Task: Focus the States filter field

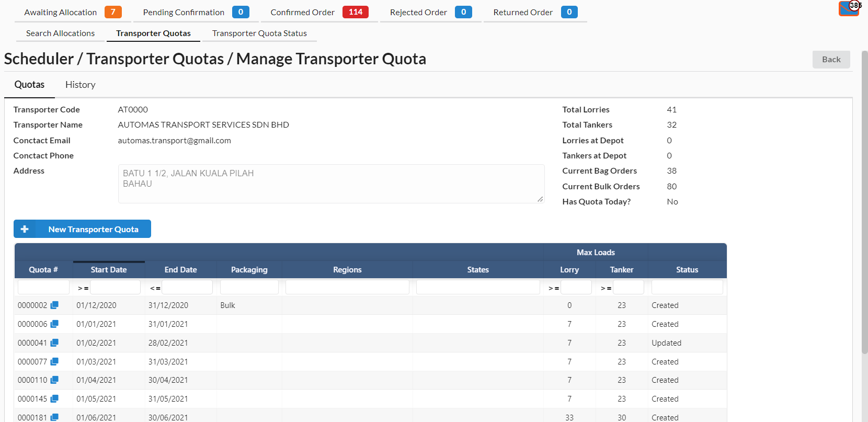Action: (x=478, y=287)
